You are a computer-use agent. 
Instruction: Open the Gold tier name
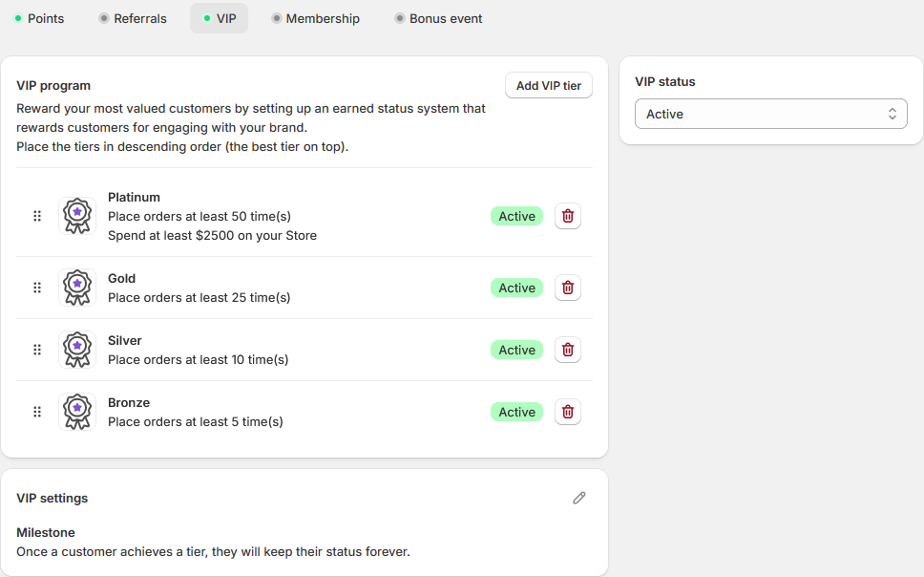(x=122, y=278)
